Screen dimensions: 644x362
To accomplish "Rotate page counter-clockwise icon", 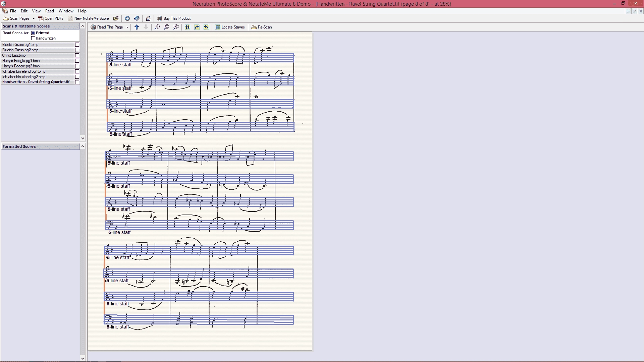I will coord(206,27).
